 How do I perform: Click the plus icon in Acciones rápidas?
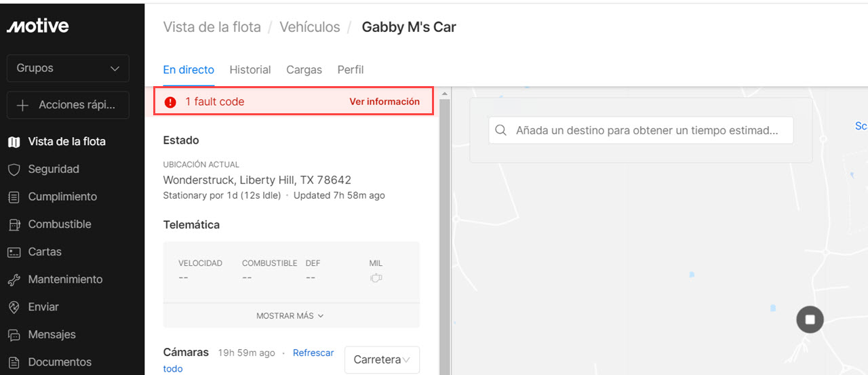[23, 105]
